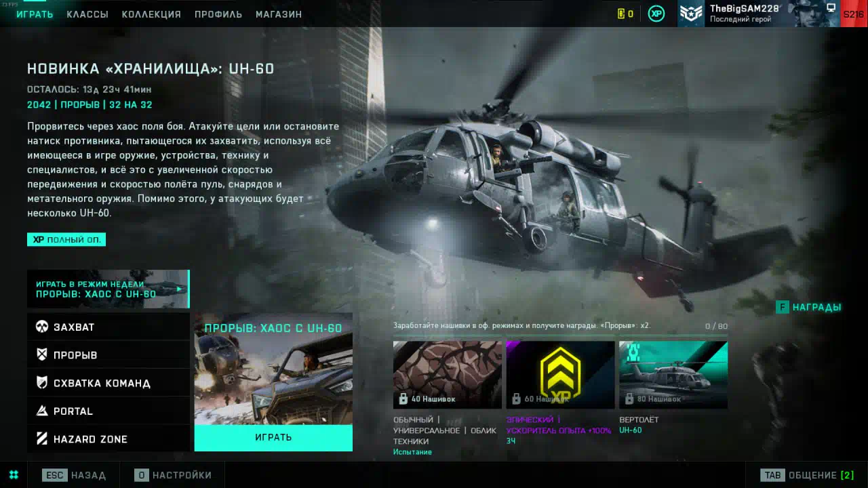The height and width of the screenshot is (488, 868).
Task: Select СХВАТКА КОМАНД mode
Action: (x=108, y=383)
